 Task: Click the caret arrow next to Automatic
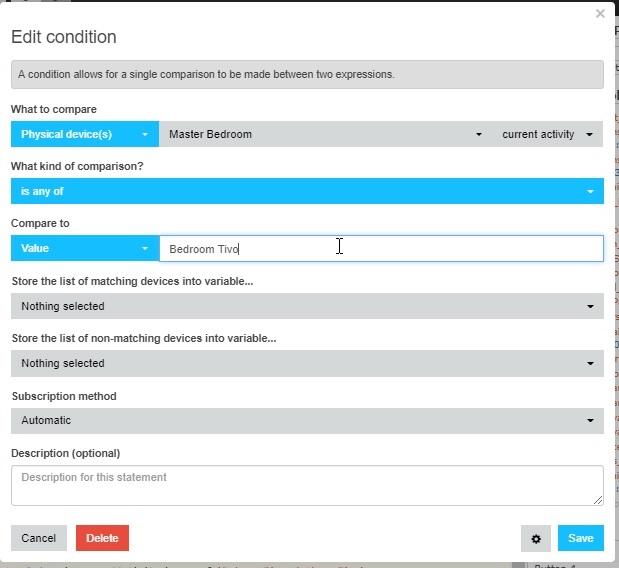(x=590, y=420)
